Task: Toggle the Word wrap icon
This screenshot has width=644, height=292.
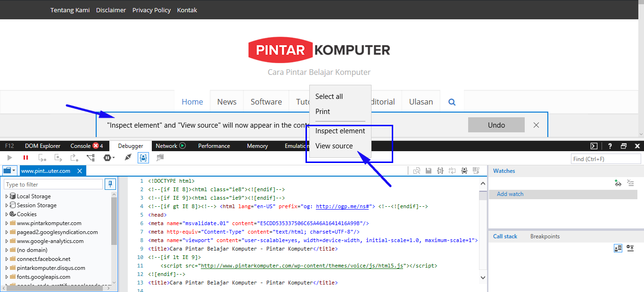Action: pyautogui.click(x=452, y=171)
